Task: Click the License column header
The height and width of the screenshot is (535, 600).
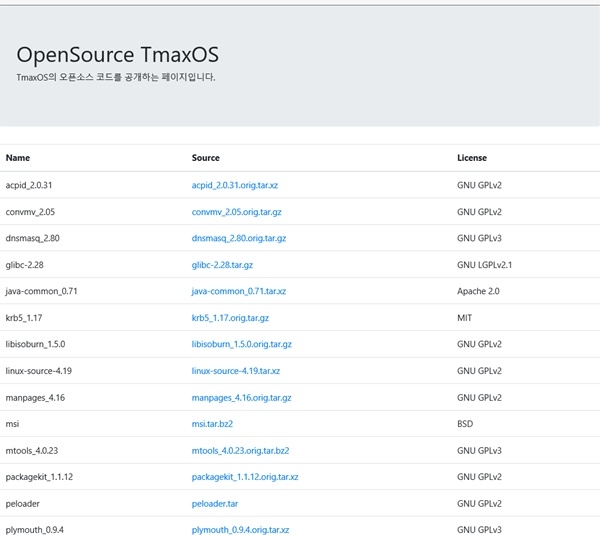Action: click(x=472, y=158)
